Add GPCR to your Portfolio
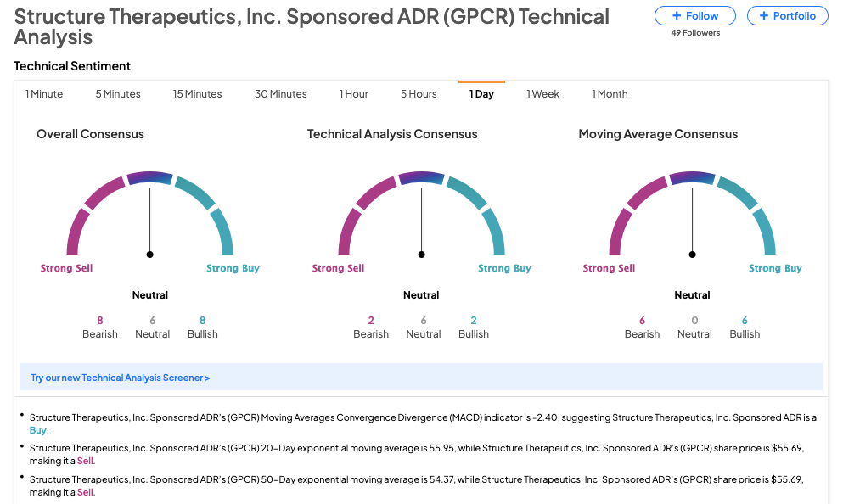843x504 pixels. coord(787,15)
